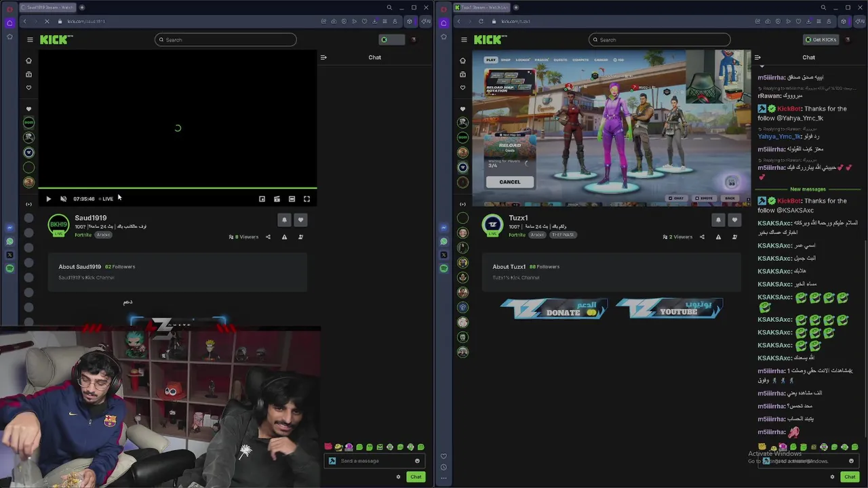Enter fullscreen on the Saud1919 player
This screenshot has height=488, width=868.
point(307,199)
